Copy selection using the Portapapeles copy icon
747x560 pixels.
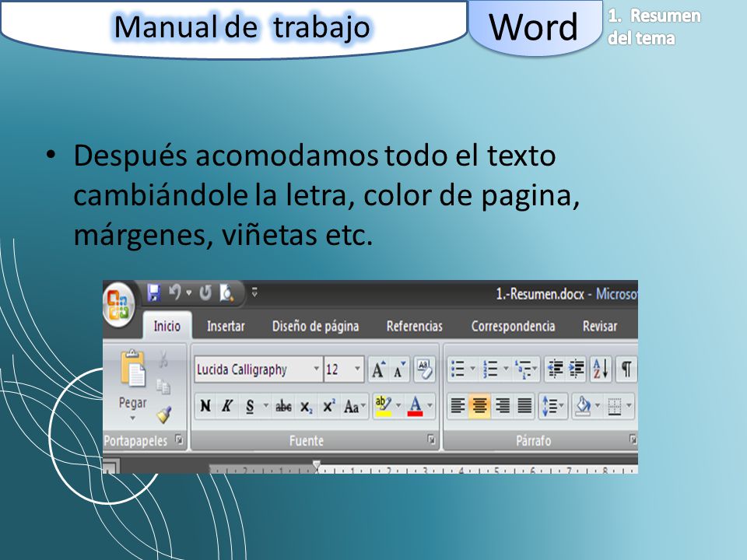(x=163, y=387)
